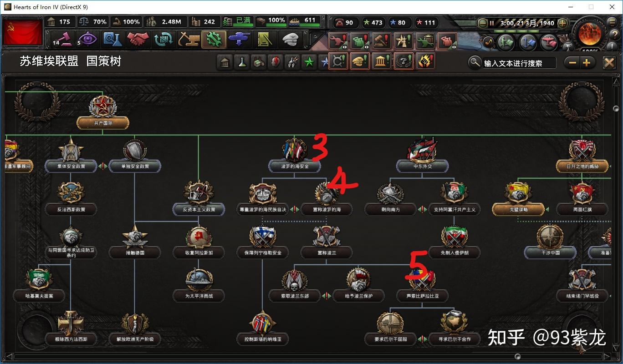Toggle the game pause button
Screen dimensions: 623x364
[492, 23]
